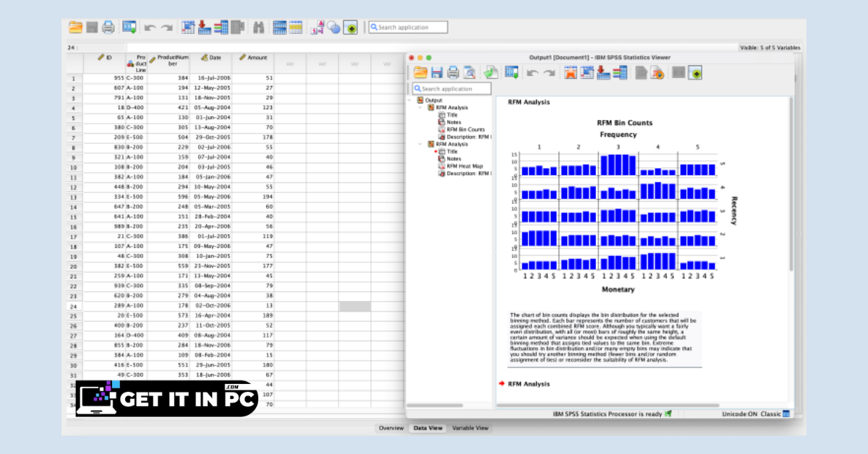Screen dimensions: 868x454
Task: Undo arrow in Data Editor toolbar
Action: pos(150,27)
